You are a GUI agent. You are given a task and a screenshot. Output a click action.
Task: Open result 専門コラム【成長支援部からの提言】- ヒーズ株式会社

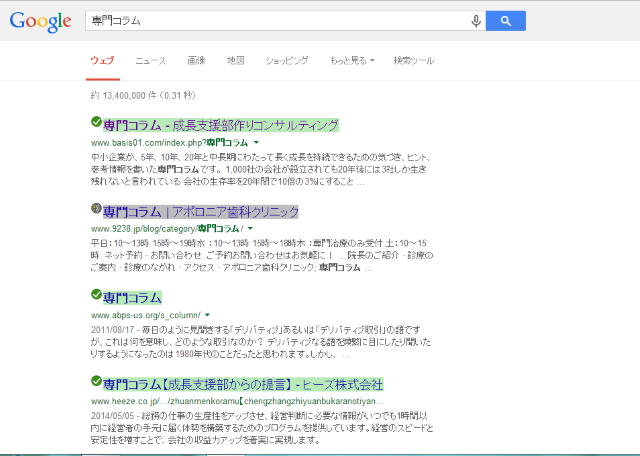click(x=243, y=384)
